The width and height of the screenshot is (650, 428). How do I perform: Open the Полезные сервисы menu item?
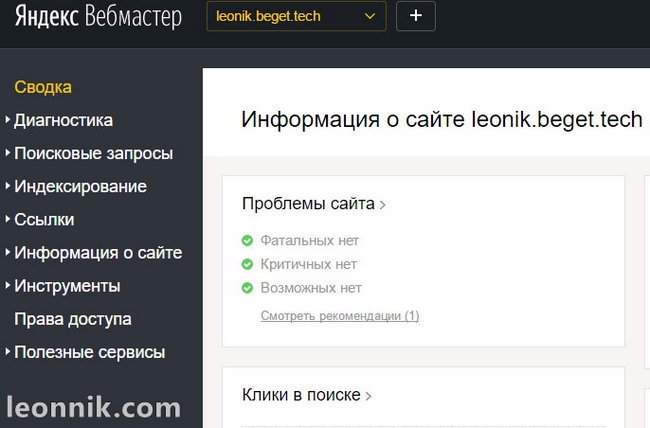click(90, 353)
